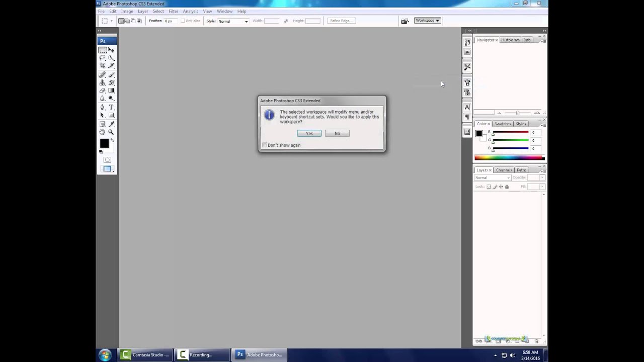The width and height of the screenshot is (644, 362).
Task: Click the Go to Bridge icon
Action: 405,21
